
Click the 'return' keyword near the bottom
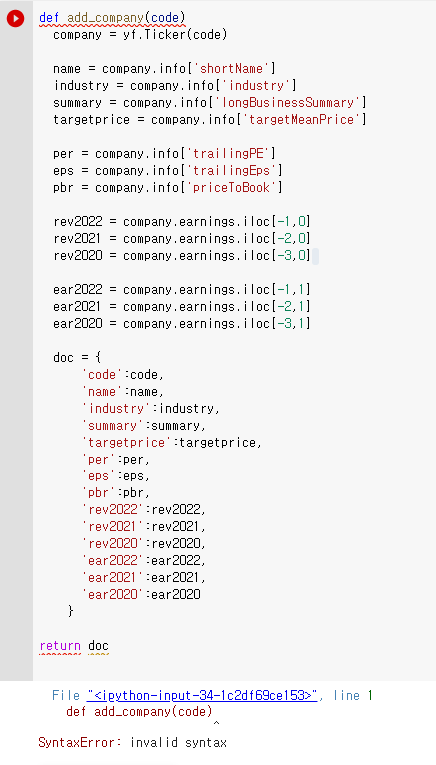(x=60, y=645)
